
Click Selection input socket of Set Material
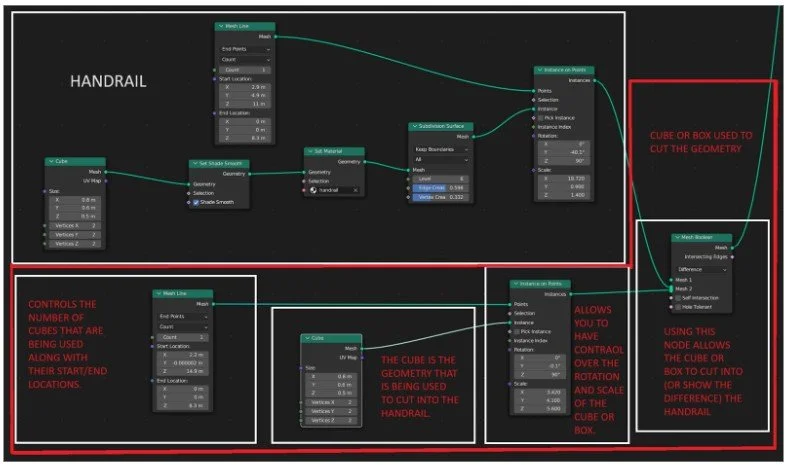click(x=304, y=181)
